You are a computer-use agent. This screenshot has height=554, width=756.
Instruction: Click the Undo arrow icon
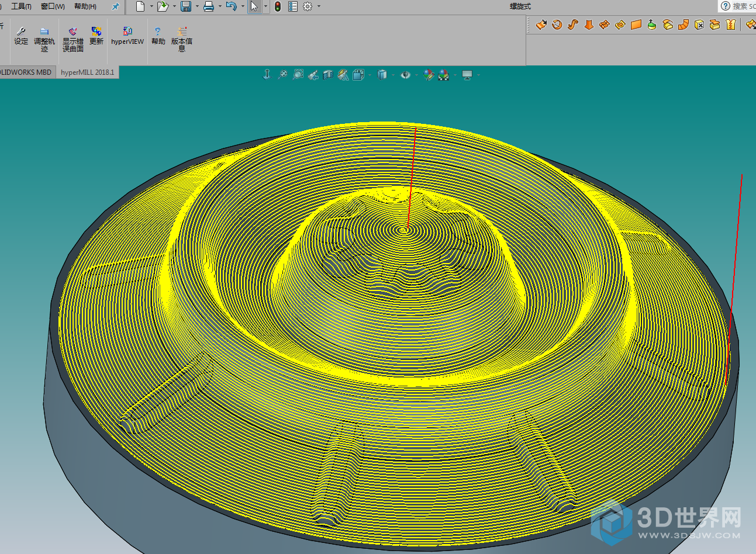point(232,6)
